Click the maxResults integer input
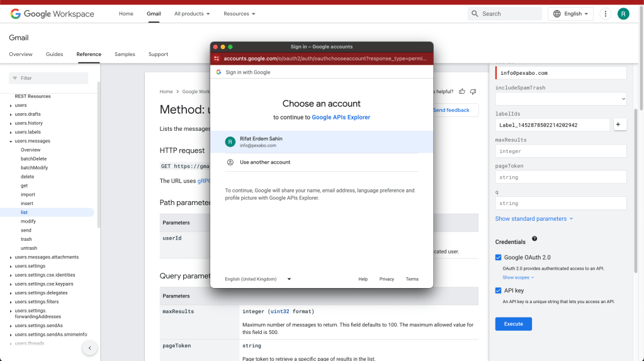 (561, 151)
